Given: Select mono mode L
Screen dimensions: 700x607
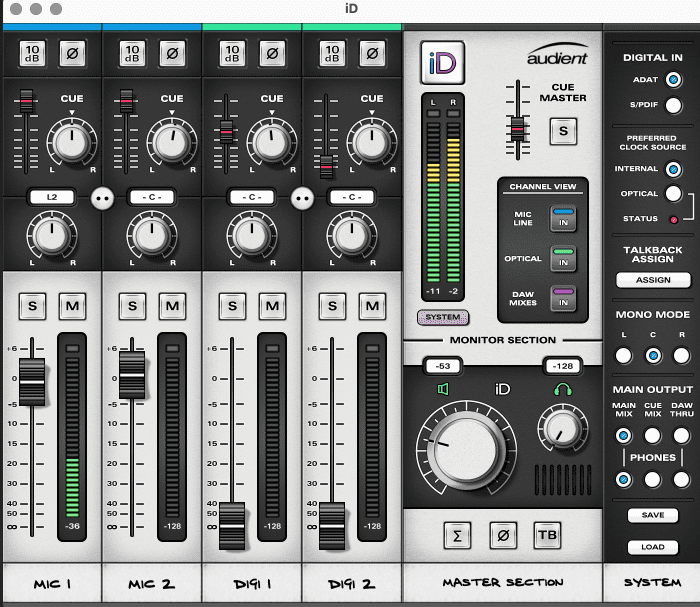Looking at the screenshot, I should 624,356.
